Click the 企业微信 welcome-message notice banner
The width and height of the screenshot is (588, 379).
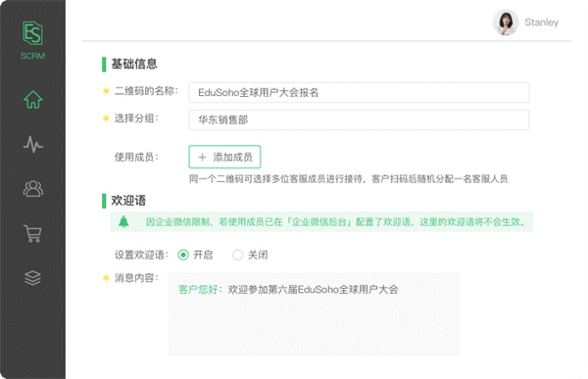321,222
